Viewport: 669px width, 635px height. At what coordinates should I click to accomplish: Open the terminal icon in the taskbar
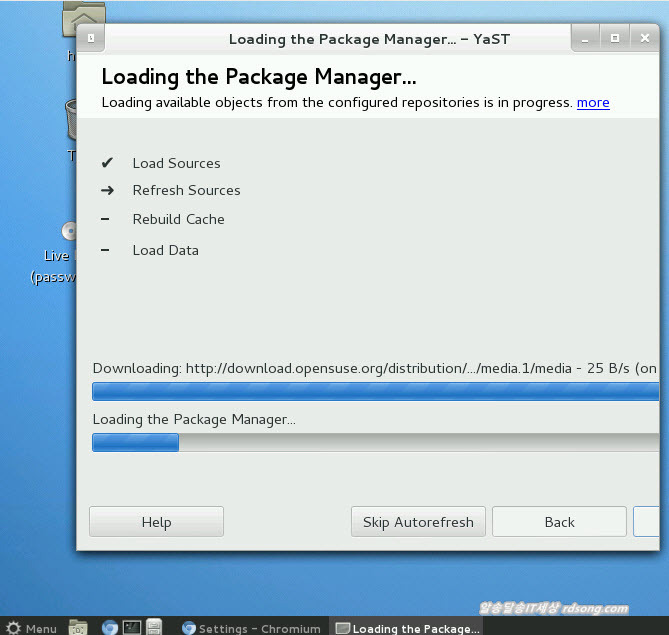point(131,628)
